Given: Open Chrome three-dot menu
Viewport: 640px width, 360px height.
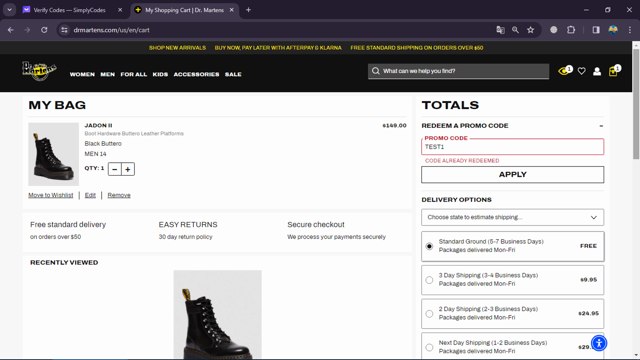Looking at the screenshot, I should click(630, 30).
